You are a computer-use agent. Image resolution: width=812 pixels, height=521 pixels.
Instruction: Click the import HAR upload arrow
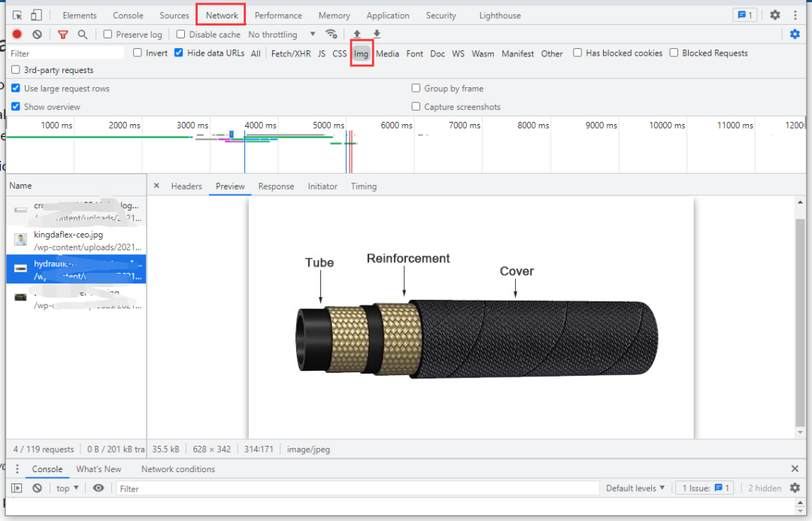click(x=357, y=35)
